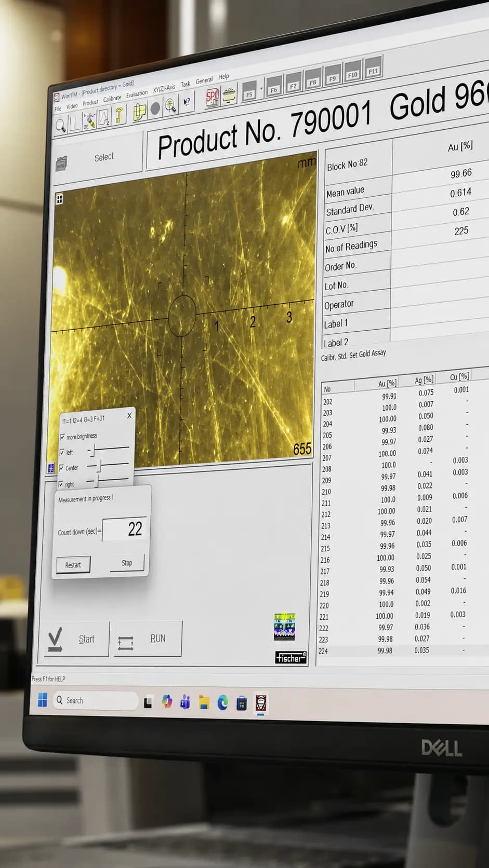
Task: Click the Fischer logo
Action: tap(290, 658)
